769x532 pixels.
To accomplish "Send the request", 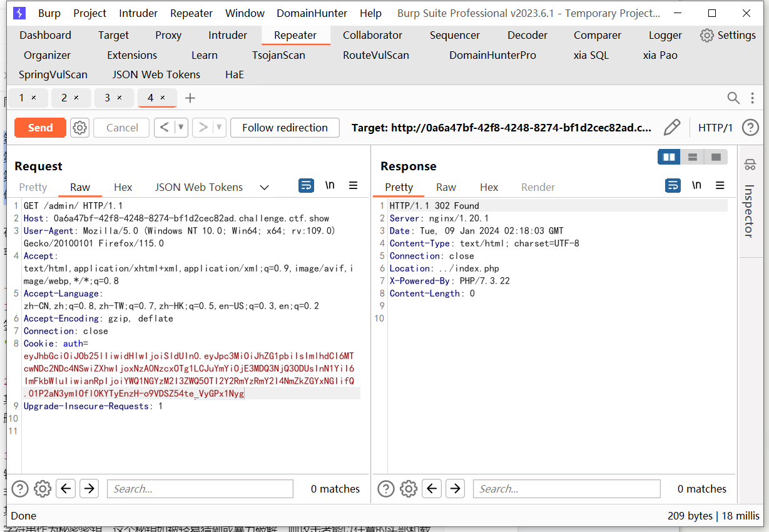I will [x=40, y=128].
